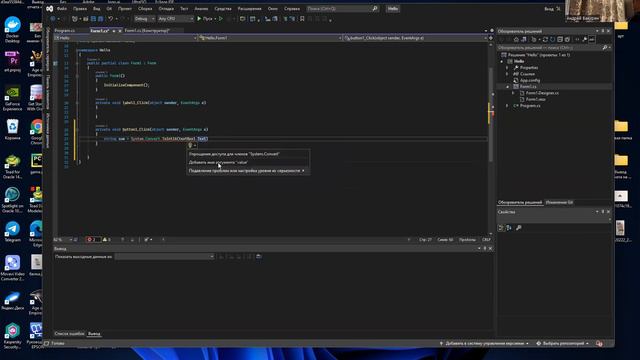Click in the Visual Studio search box

click(x=342, y=9)
